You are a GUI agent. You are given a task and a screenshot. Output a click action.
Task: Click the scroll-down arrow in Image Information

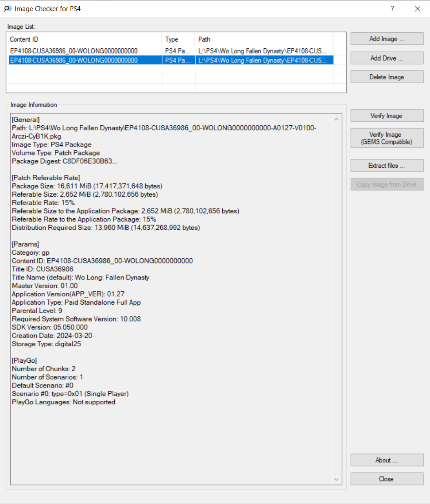337,480
